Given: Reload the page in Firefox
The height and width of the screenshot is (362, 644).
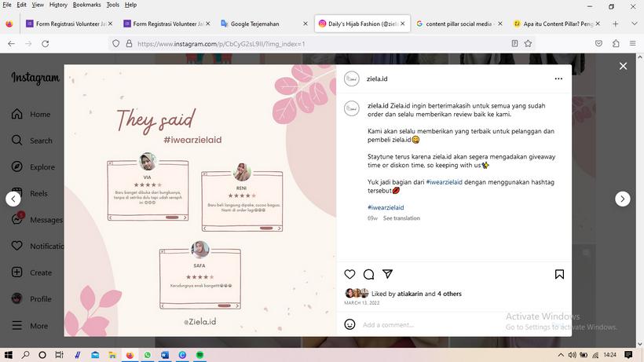Looking at the screenshot, I should 46,43.
